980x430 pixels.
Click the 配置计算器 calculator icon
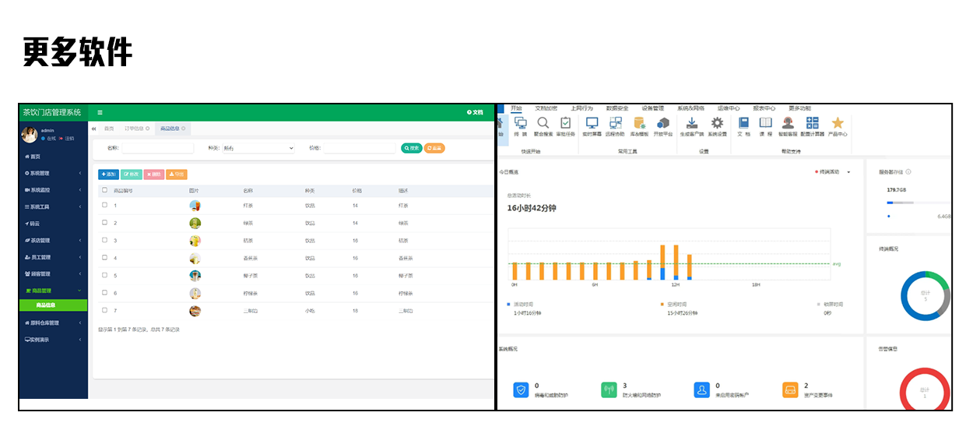click(x=813, y=124)
